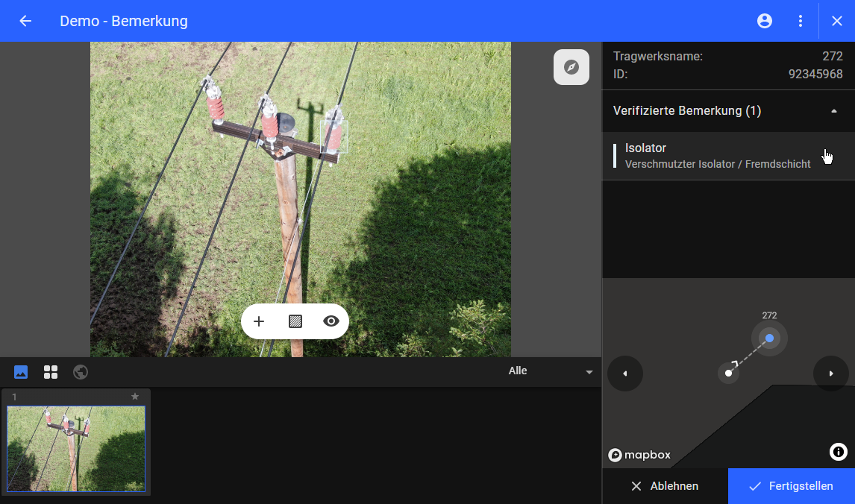Open the three-dot more options menu
Screen dimensions: 855x504
click(x=801, y=21)
